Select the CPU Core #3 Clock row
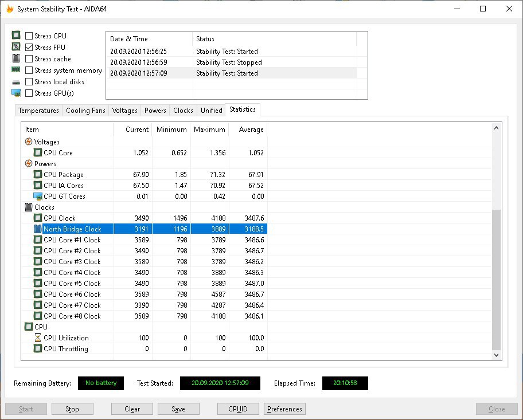This screenshot has height=420, width=523. tap(145, 262)
